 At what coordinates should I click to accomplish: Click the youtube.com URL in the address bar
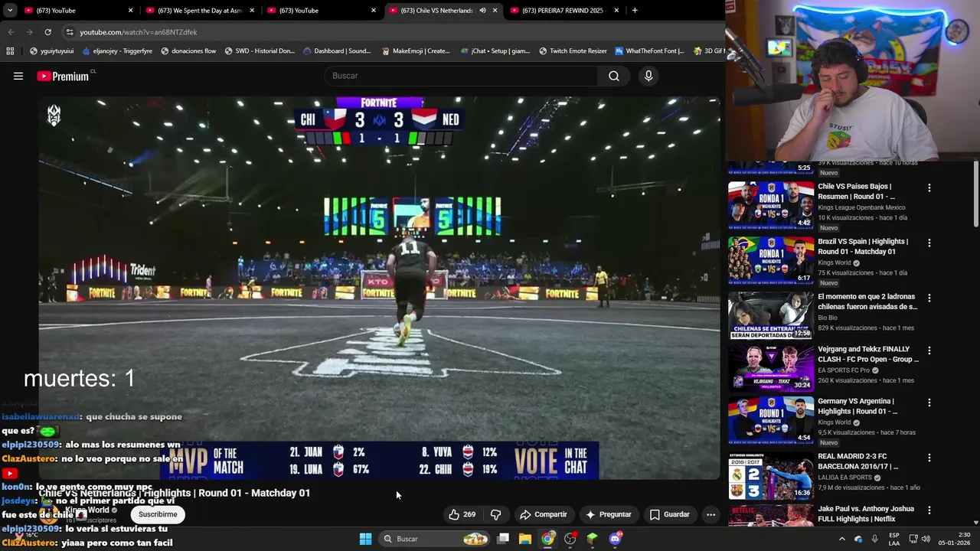coord(139,32)
